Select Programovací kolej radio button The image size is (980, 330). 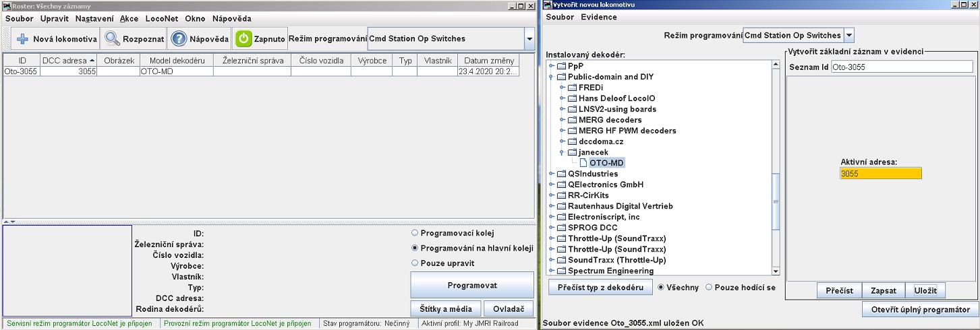tap(415, 233)
